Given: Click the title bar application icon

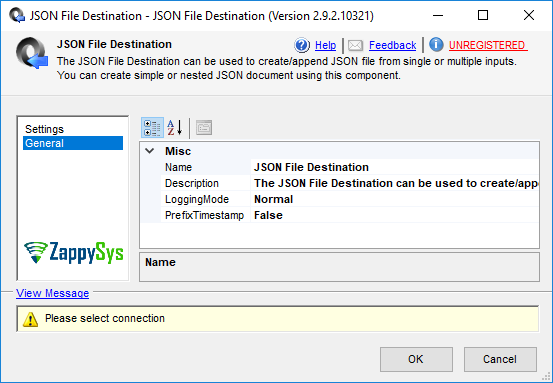Looking at the screenshot, I should tap(17, 16).
